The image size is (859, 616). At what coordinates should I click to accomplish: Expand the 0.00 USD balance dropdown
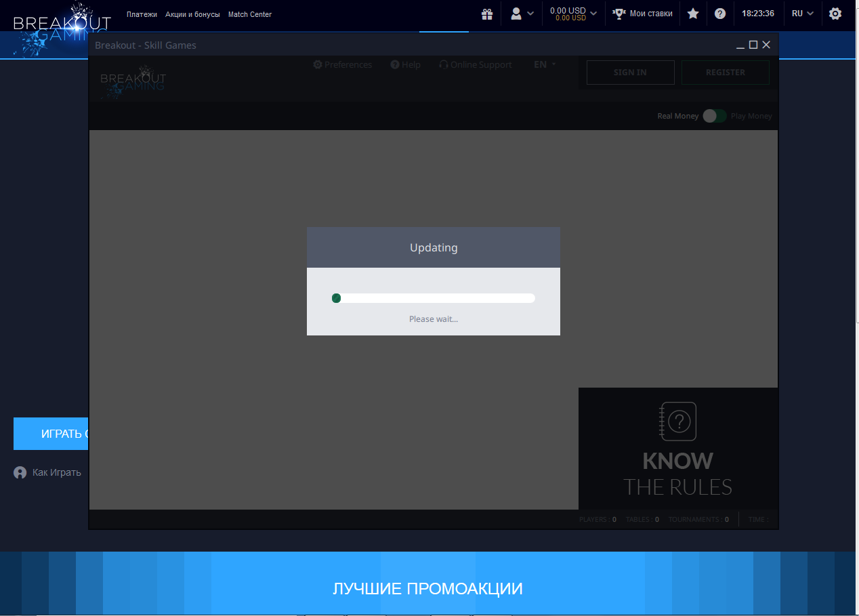[572, 13]
